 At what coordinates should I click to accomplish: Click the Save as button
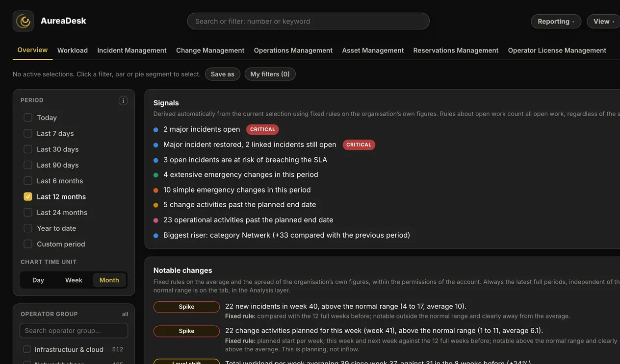click(223, 74)
